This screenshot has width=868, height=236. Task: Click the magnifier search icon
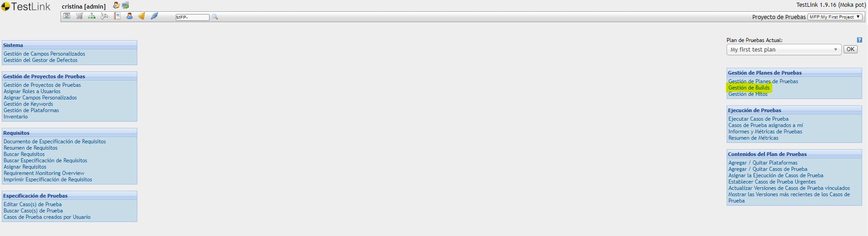(215, 17)
